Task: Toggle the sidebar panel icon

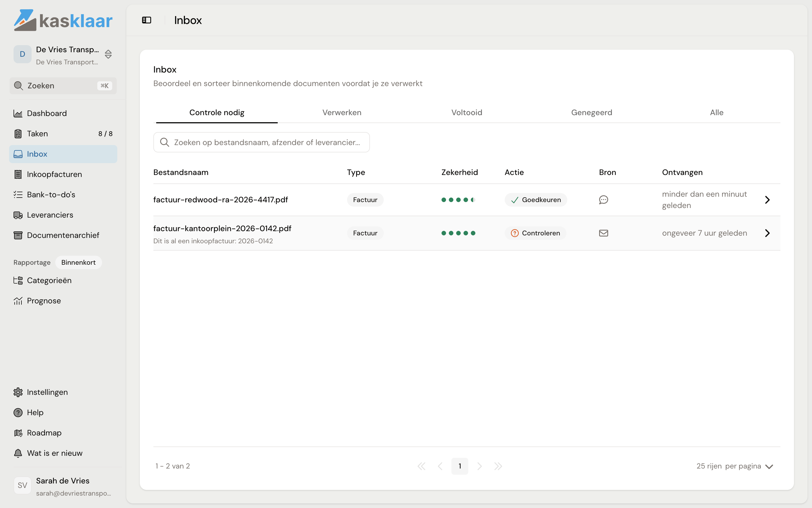Action: click(x=147, y=20)
